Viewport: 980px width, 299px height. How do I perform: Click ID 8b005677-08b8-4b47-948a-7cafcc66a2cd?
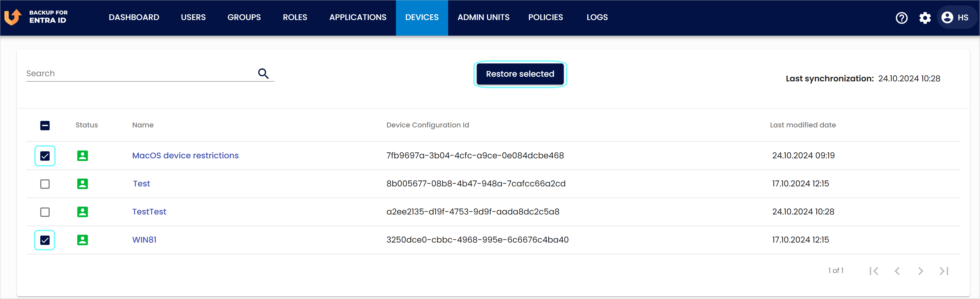pyautogui.click(x=476, y=184)
